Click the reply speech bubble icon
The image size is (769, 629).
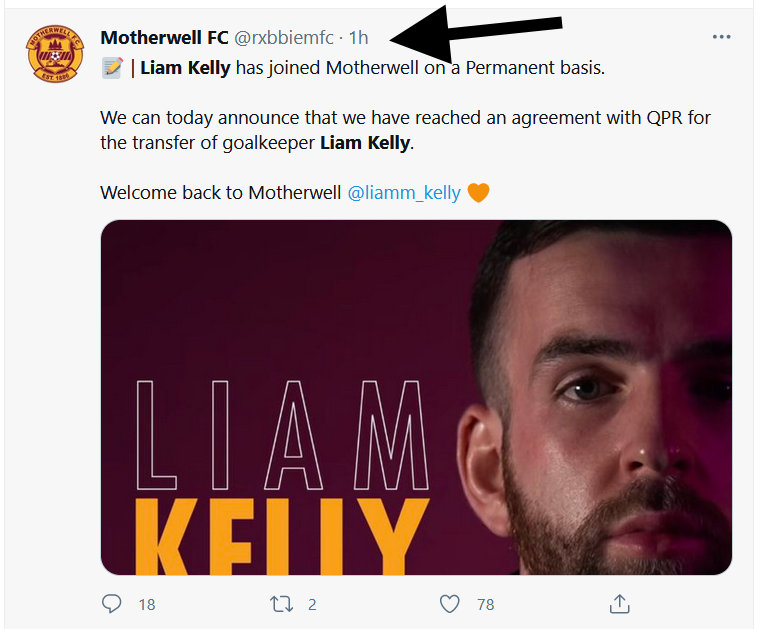[x=113, y=603]
